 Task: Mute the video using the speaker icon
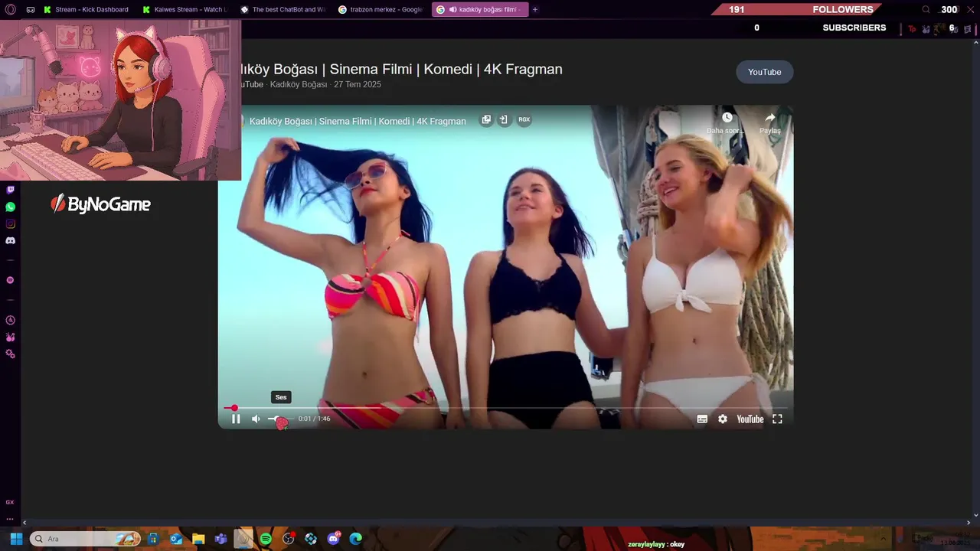256,419
